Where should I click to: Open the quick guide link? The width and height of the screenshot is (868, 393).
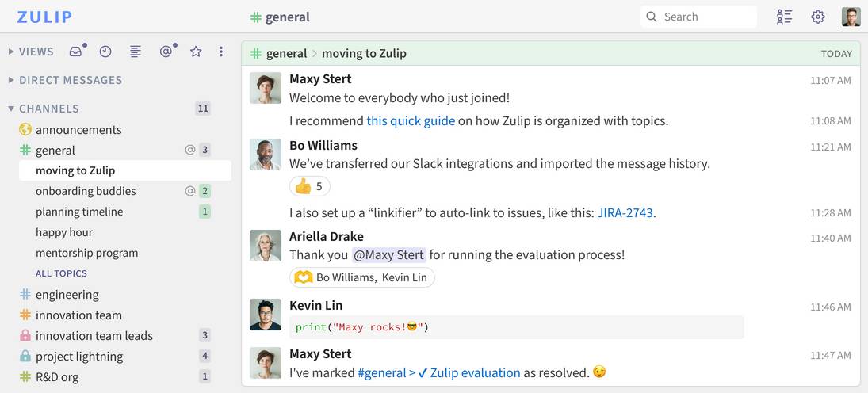411,121
